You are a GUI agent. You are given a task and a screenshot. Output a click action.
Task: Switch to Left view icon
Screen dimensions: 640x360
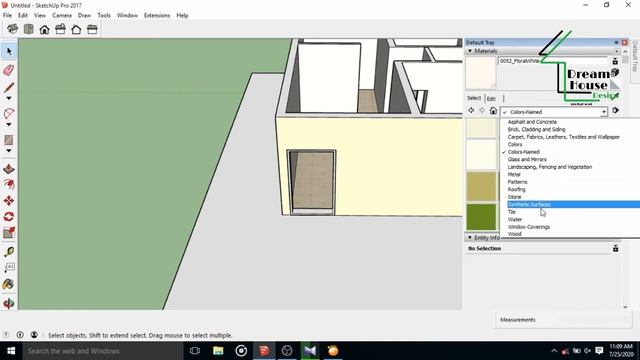coord(92,29)
